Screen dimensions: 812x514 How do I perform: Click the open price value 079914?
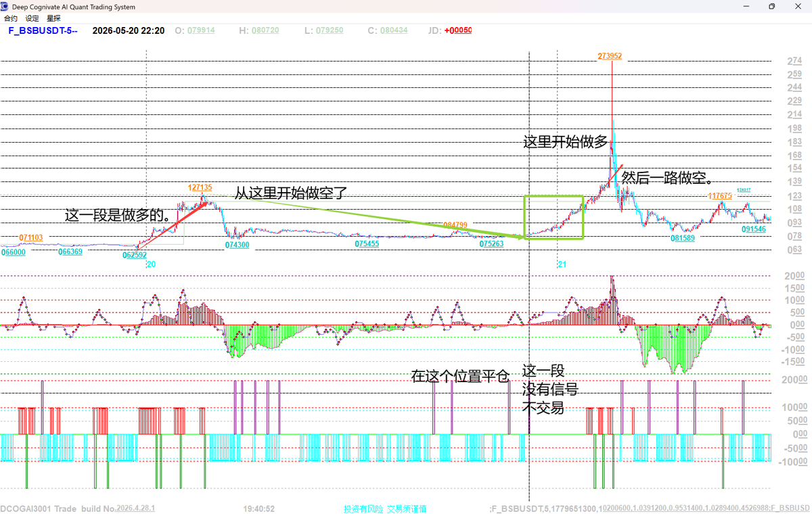point(201,31)
